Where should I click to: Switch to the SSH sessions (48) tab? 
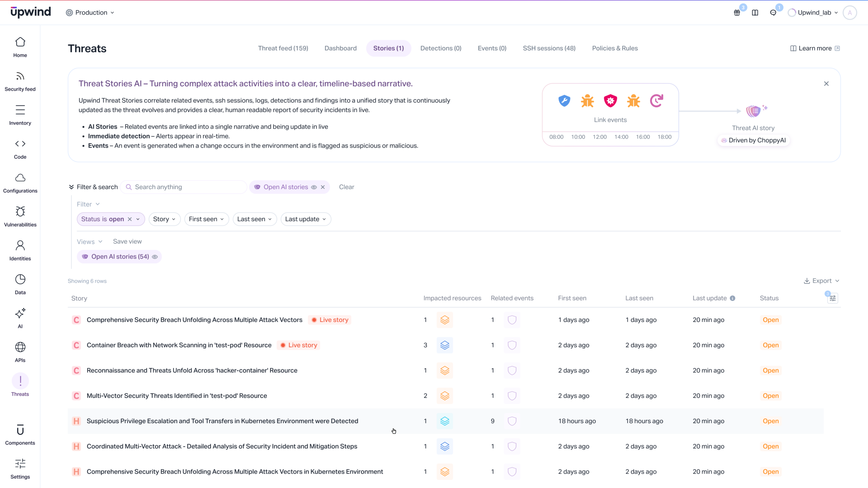tap(549, 48)
